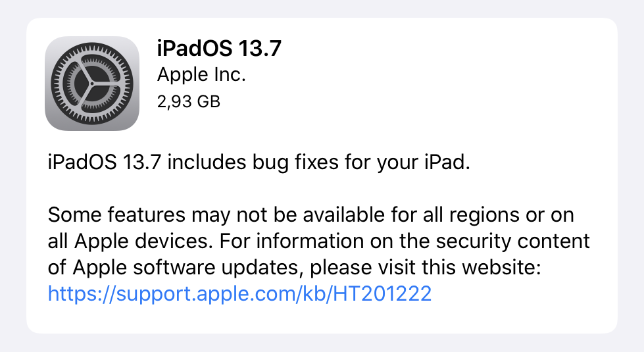Click the line starting "all Apple devices"
The image size is (644, 352).
(x=318, y=241)
